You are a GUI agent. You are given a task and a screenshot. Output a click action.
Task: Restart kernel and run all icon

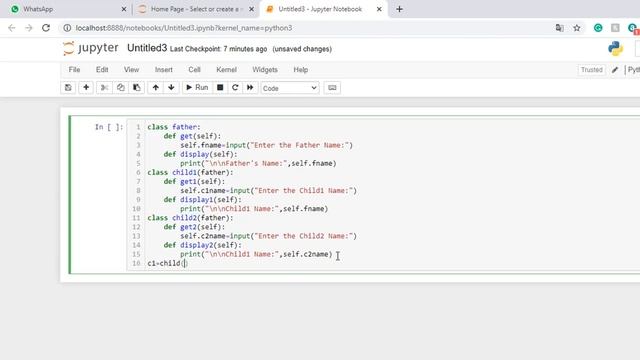pyautogui.click(x=250, y=88)
